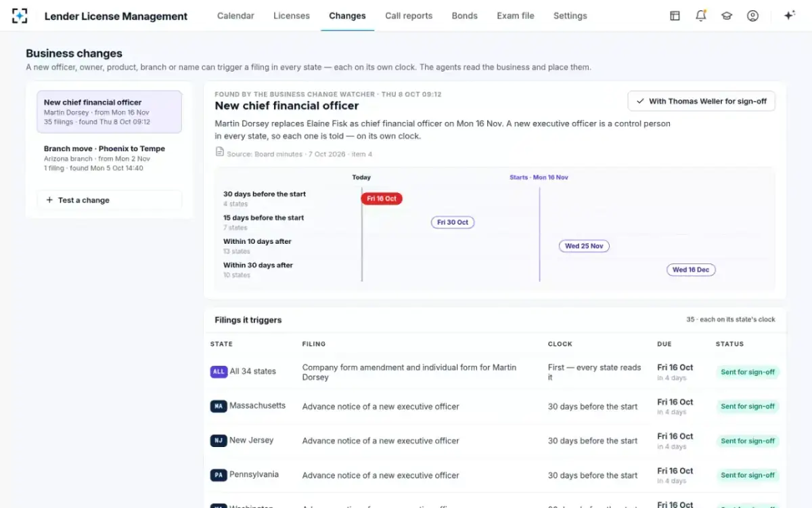Image resolution: width=812 pixels, height=508 pixels.
Task: Open the graduation cap learning icon
Action: coord(727,16)
